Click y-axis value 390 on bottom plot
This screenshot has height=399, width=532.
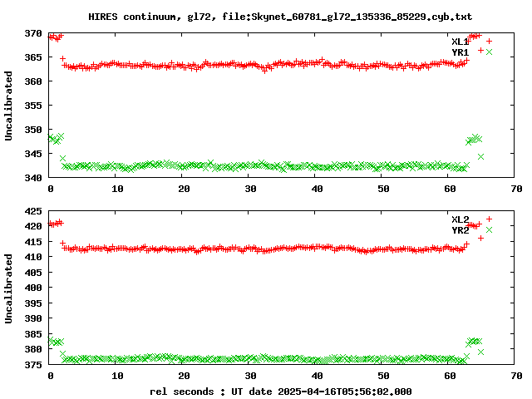[33, 318]
